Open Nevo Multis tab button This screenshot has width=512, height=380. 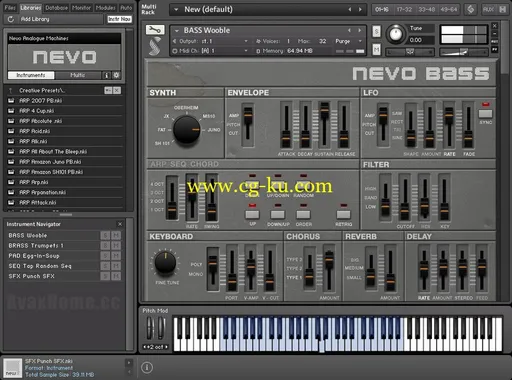(x=78, y=75)
